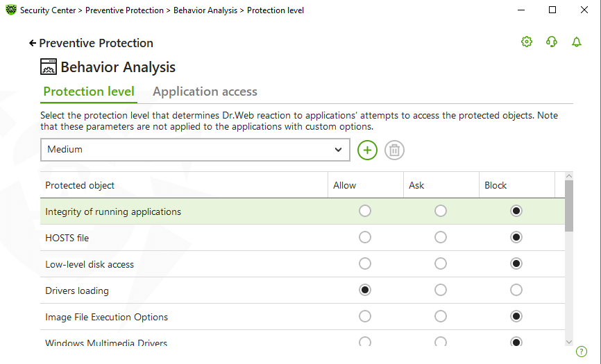The width and height of the screenshot is (601, 364).
Task: Click the Dr.Web spider logo icon
Action: pos(11,10)
